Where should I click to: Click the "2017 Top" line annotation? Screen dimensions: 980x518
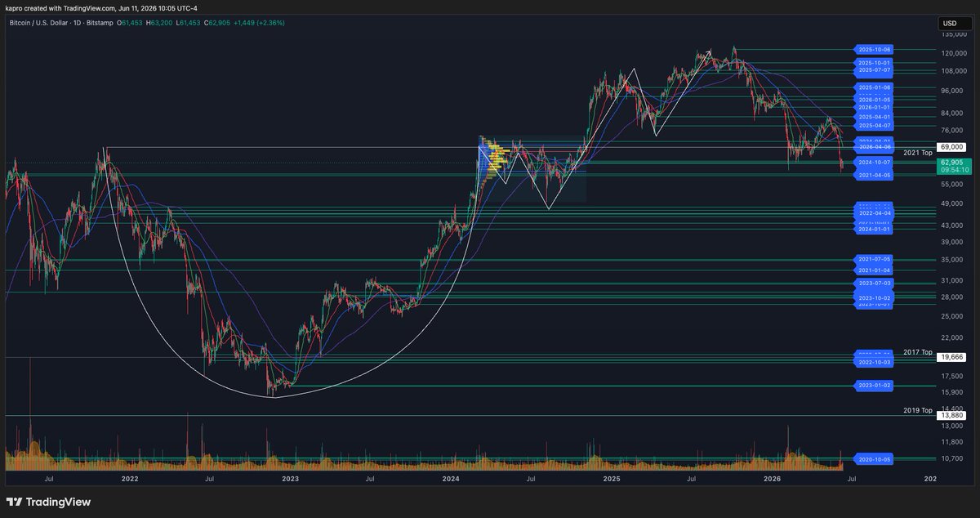tap(917, 352)
